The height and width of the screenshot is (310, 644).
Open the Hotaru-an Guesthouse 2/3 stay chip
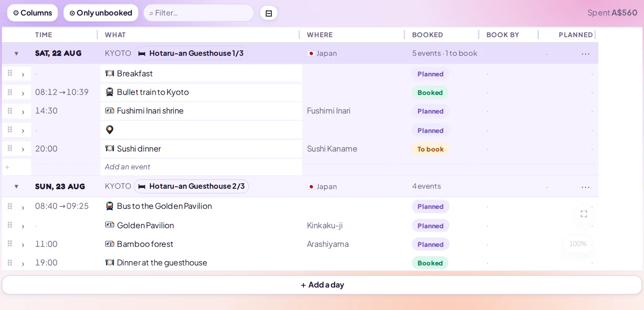(192, 186)
